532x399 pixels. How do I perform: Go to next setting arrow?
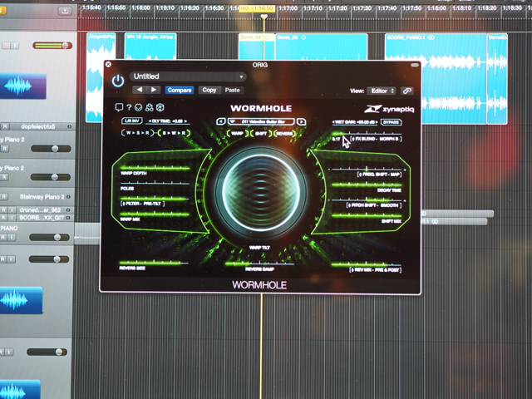[153, 90]
